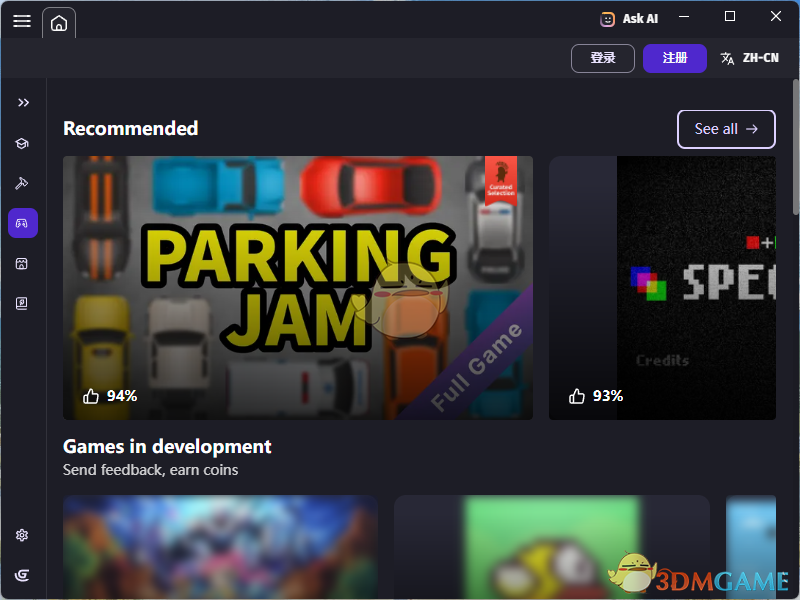Open the Ask AI assistant
Viewport: 800px width, 600px height.
point(629,18)
